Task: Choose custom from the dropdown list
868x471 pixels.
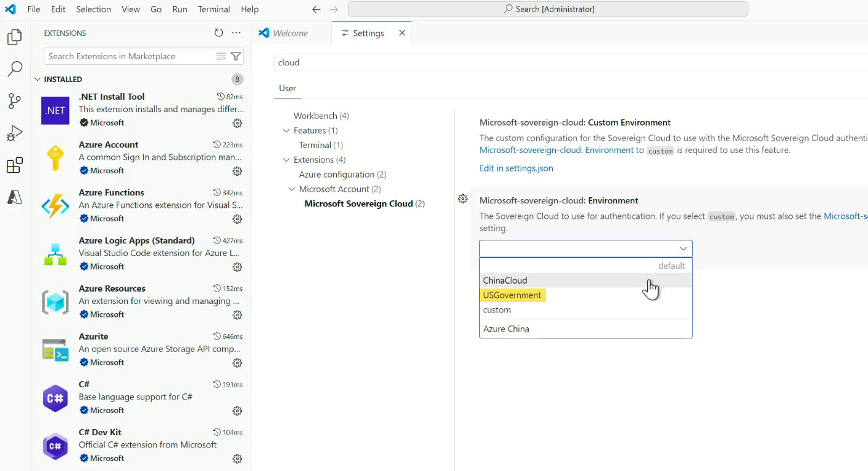Action: click(585, 310)
